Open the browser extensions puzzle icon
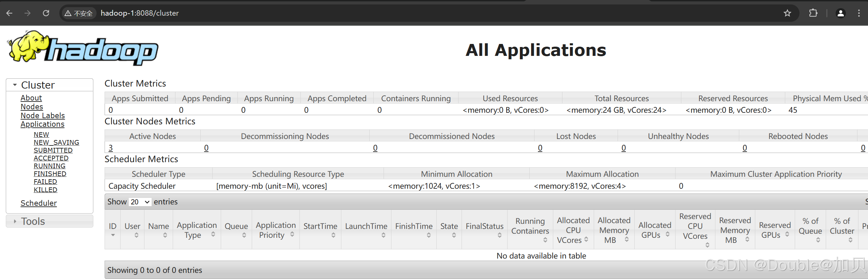Screen dimensions: 868x279 [x=813, y=13]
